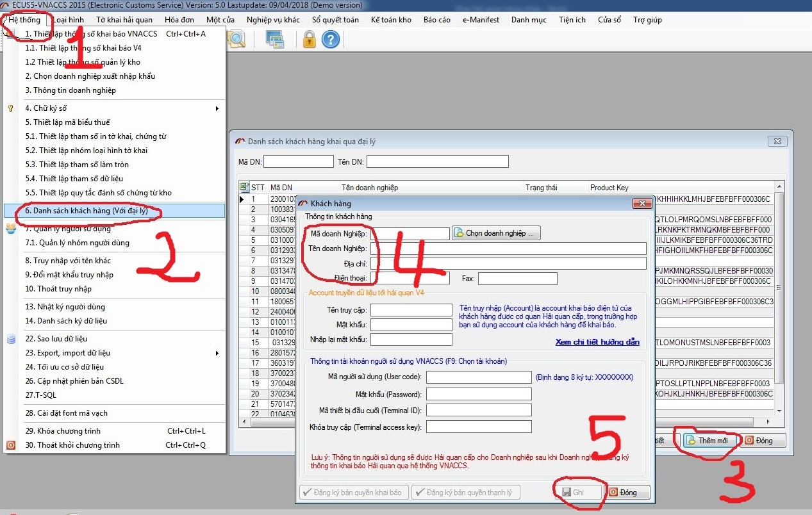
Task: Click the Excel export icon in grid header
Action: pyautogui.click(x=244, y=188)
